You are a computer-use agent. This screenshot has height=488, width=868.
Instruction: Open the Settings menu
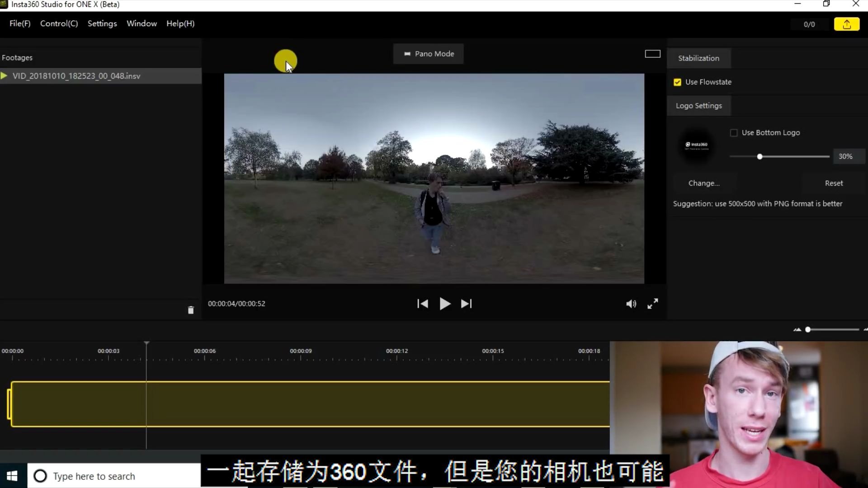click(102, 23)
